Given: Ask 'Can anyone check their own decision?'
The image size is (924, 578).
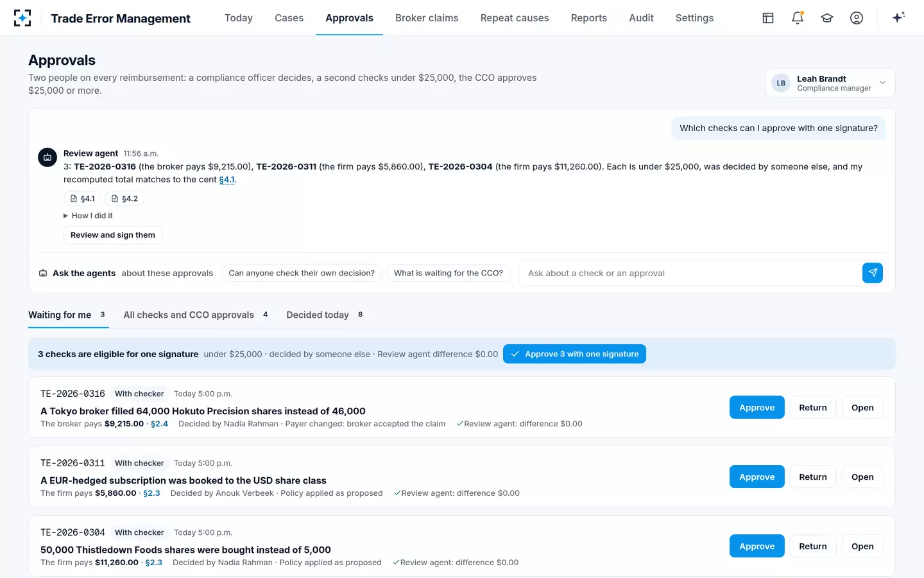Looking at the screenshot, I should (x=302, y=273).
